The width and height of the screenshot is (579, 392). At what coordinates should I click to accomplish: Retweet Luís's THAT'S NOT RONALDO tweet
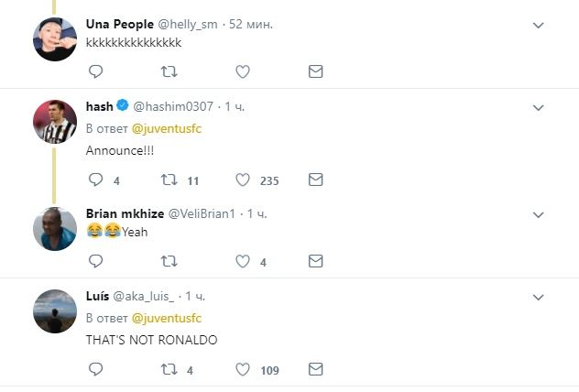[169, 370]
